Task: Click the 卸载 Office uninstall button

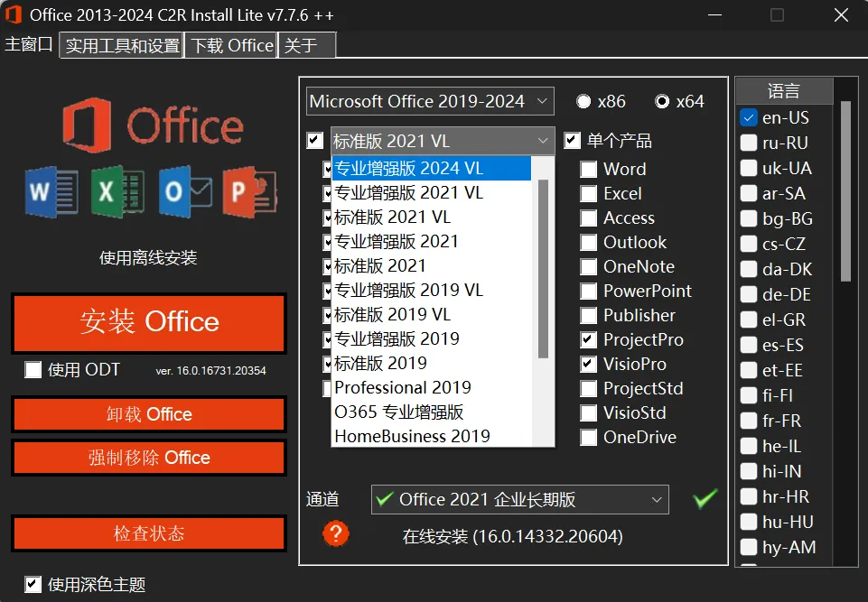Action: click(x=149, y=414)
